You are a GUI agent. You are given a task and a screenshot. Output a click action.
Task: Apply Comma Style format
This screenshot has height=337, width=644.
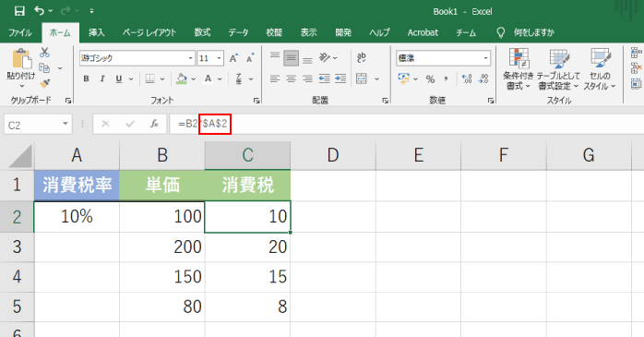[x=446, y=78]
